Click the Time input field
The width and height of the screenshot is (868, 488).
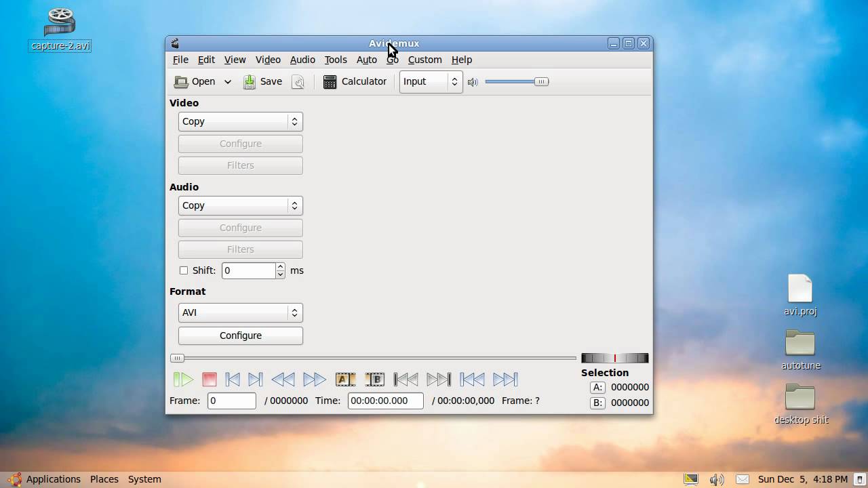pos(386,401)
